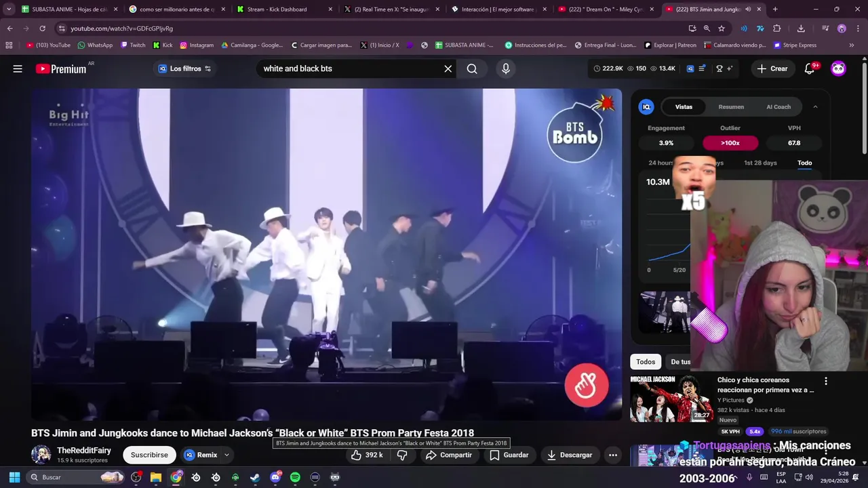Image resolution: width=868 pixels, height=488 pixels.
Task: Click the Chrome address bar URL
Action: click(x=122, y=28)
